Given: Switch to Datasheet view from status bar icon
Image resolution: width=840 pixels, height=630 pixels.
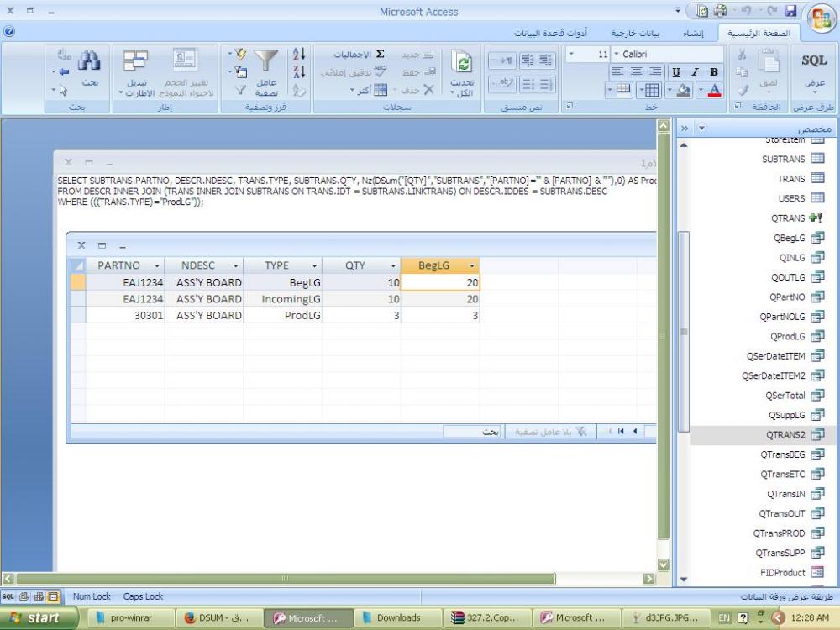Looking at the screenshot, I should [53, 596].
